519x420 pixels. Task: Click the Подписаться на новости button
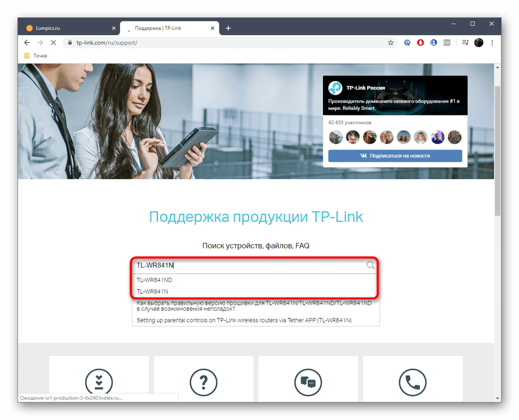(395, 156)
